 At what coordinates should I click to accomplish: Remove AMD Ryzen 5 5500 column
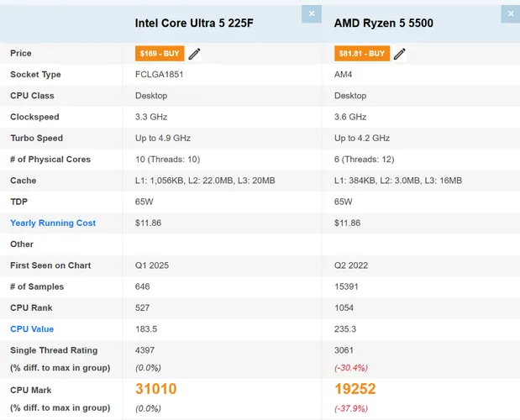tap(511, 14)
